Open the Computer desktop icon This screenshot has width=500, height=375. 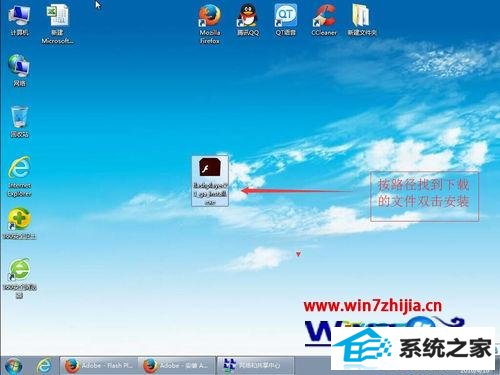tap(19, 19)
